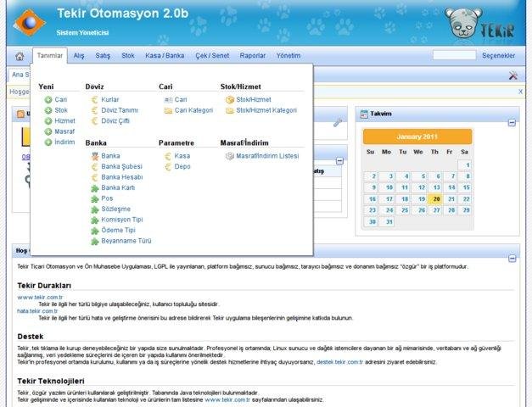Open the Alış menu
The width and height of the screenshot is (532, 407).
point(79,56)
